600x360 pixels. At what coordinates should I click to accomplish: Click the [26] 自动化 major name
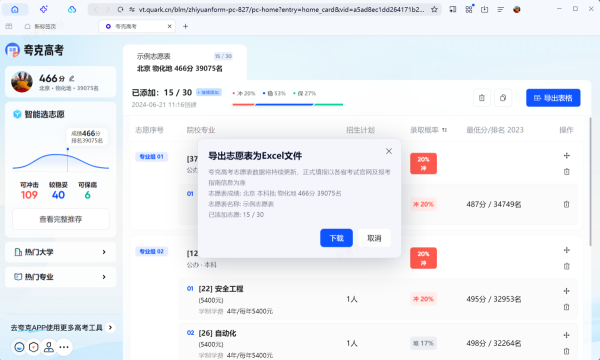[217, 333]
